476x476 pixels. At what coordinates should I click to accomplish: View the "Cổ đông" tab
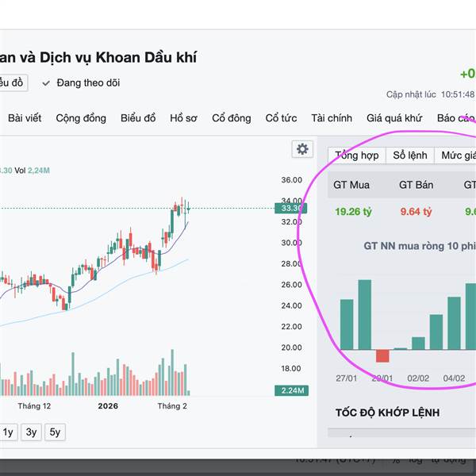click(x=231, y=118)
